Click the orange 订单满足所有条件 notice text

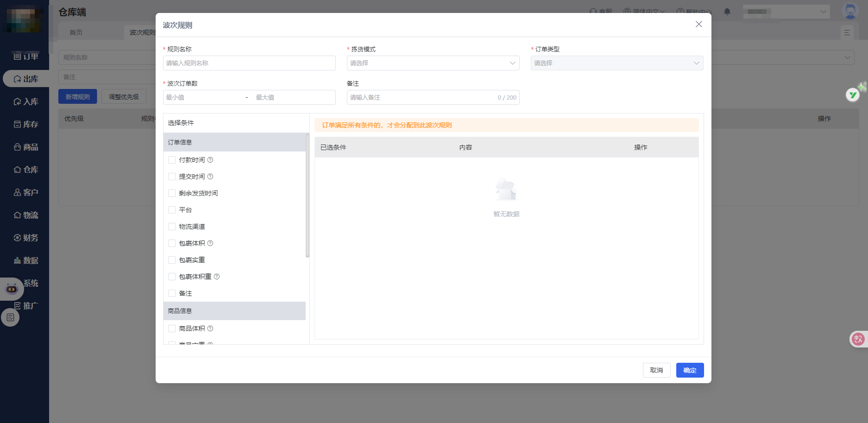(x=387, y=125)
